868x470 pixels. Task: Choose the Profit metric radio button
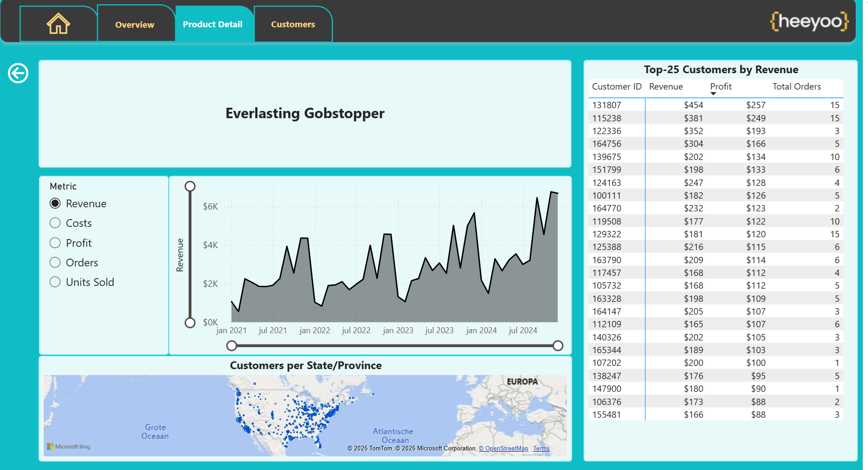click(55, 243)
